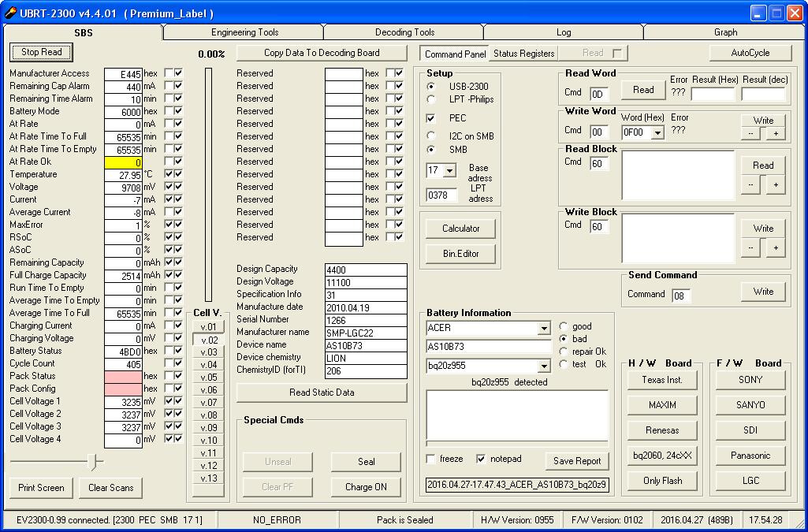
Task: Mark battery as good
Action: coord(564,326)
